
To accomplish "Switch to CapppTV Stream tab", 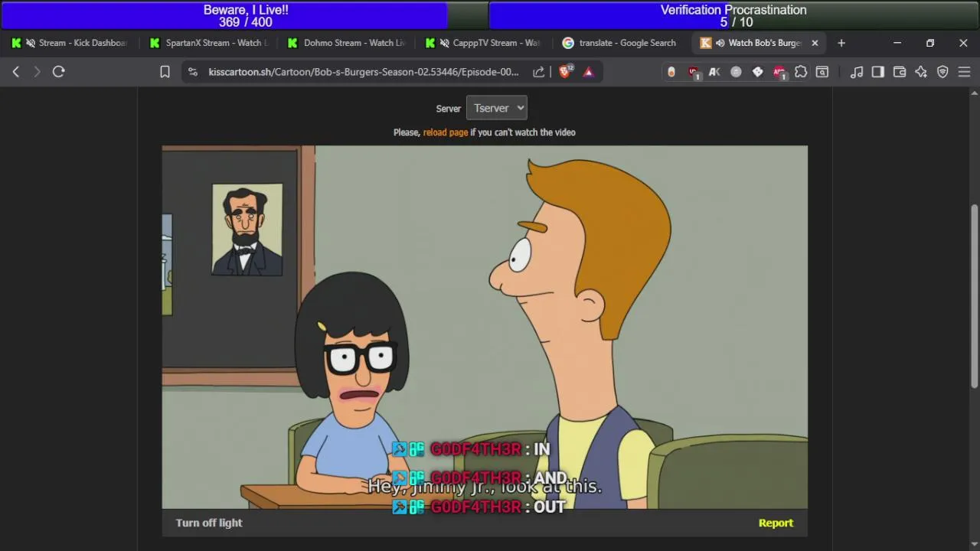I will [x=483, y=43].
